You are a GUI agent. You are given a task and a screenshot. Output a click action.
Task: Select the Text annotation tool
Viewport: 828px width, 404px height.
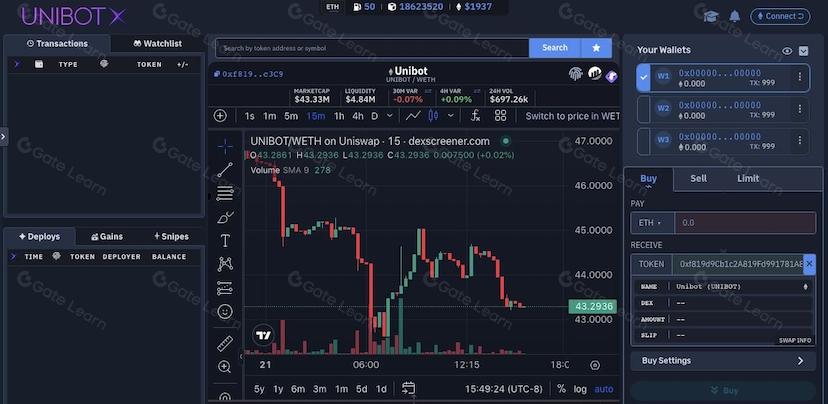225,241
